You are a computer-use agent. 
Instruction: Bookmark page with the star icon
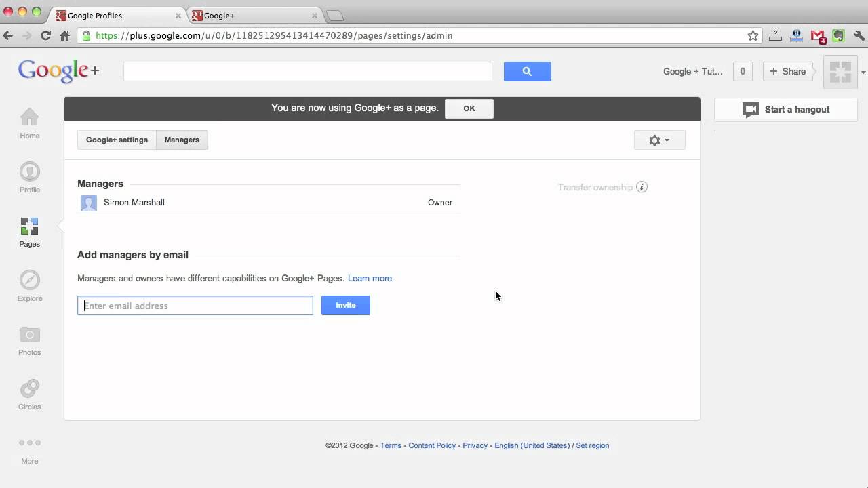click(x=753, y=36)
